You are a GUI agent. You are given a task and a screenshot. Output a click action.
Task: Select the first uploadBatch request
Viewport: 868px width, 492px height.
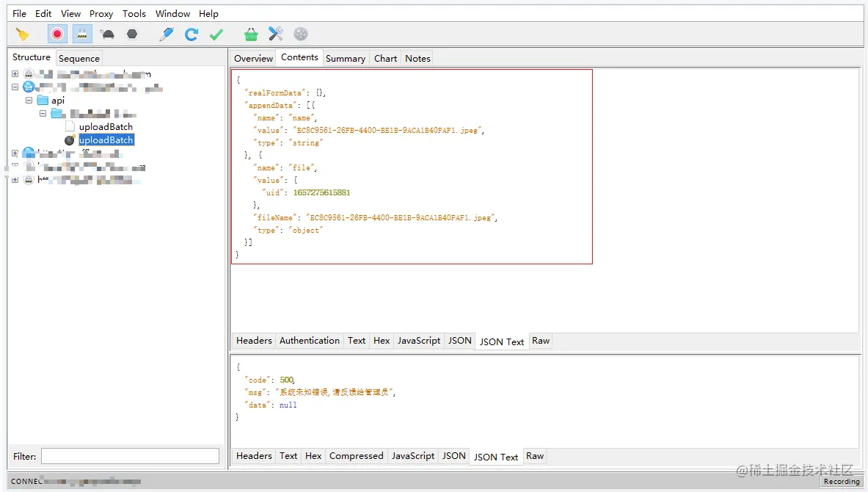point(106,127)
